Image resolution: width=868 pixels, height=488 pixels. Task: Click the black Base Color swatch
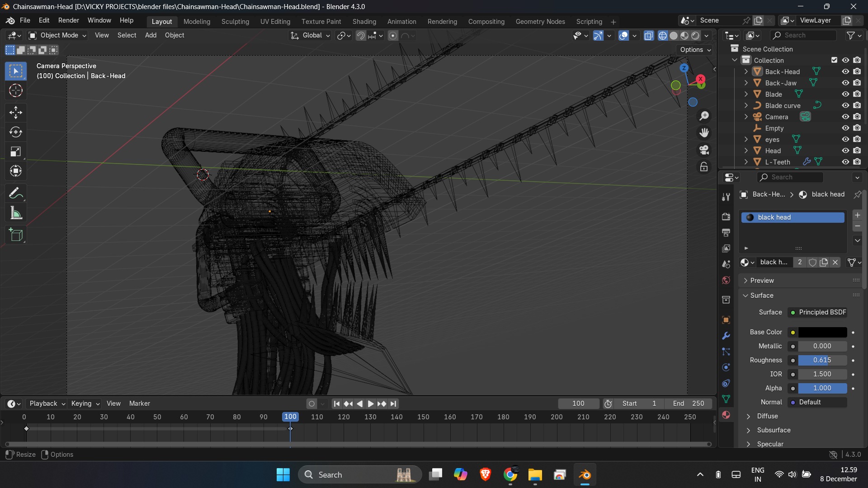(x=822, y=332)
